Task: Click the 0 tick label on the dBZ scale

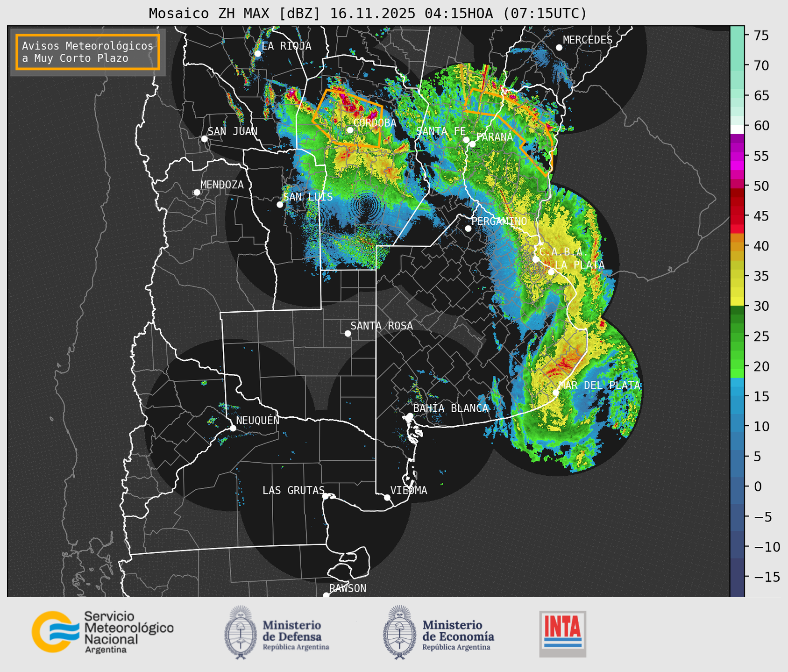Action: [x=758, y=486]
